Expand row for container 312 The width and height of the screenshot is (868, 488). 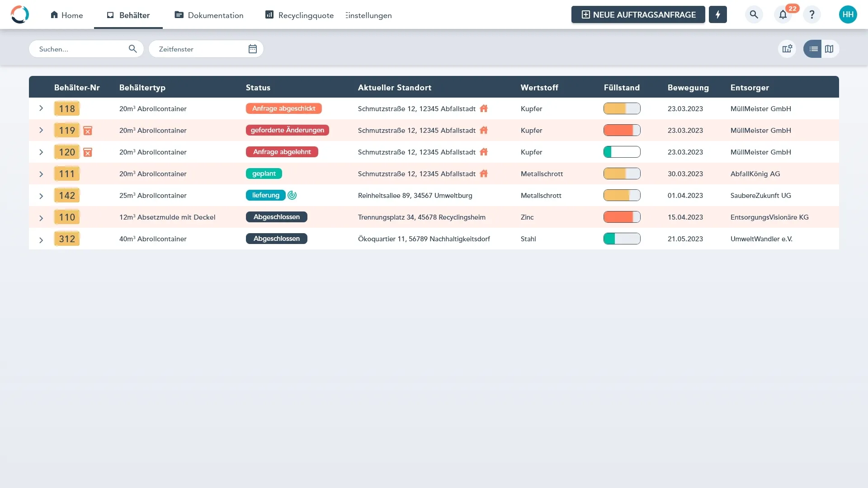[x=41, y=239]
